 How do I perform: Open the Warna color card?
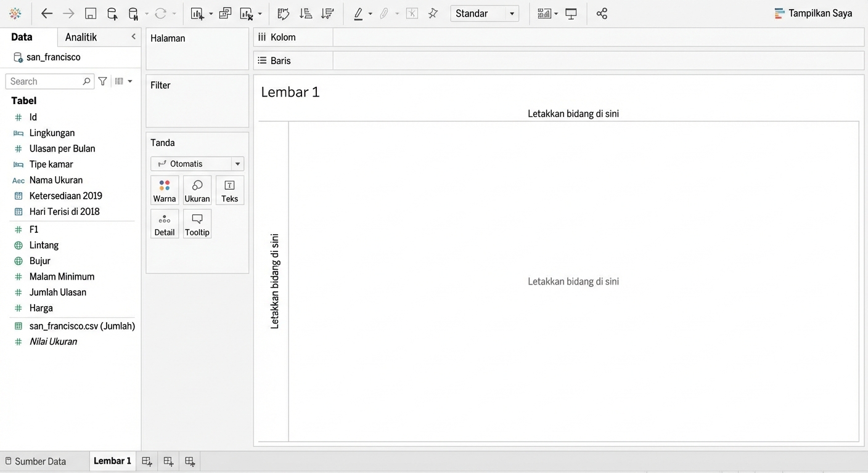tap(165, 190)
